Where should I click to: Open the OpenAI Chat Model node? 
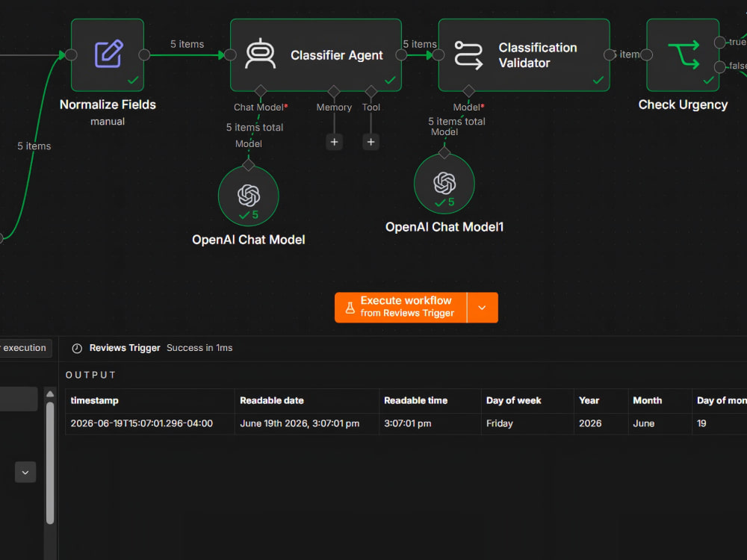(248, 196)
